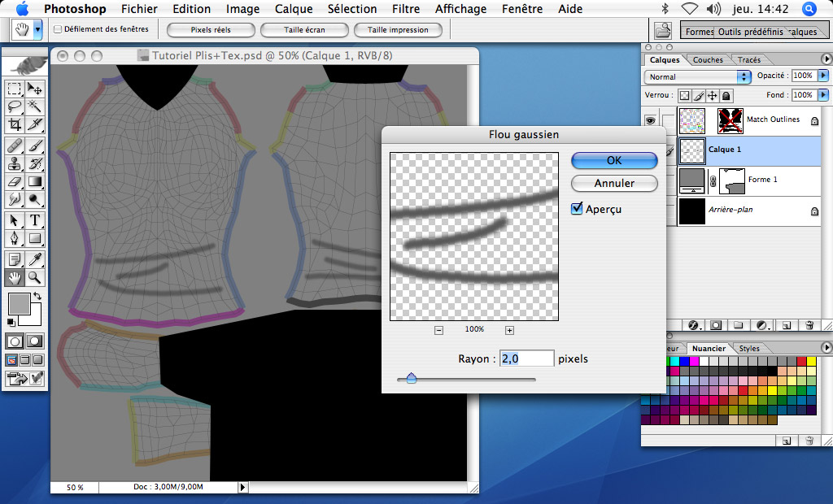Select the Pen tool
The image size is (833, 504).
tap(15, 238)
